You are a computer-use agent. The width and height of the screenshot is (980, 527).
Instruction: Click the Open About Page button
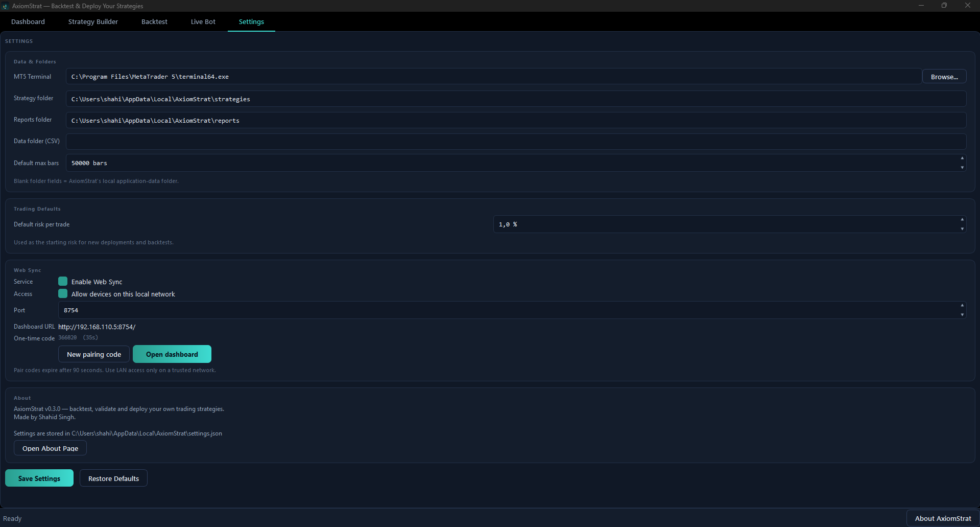(x=50, y=448)
